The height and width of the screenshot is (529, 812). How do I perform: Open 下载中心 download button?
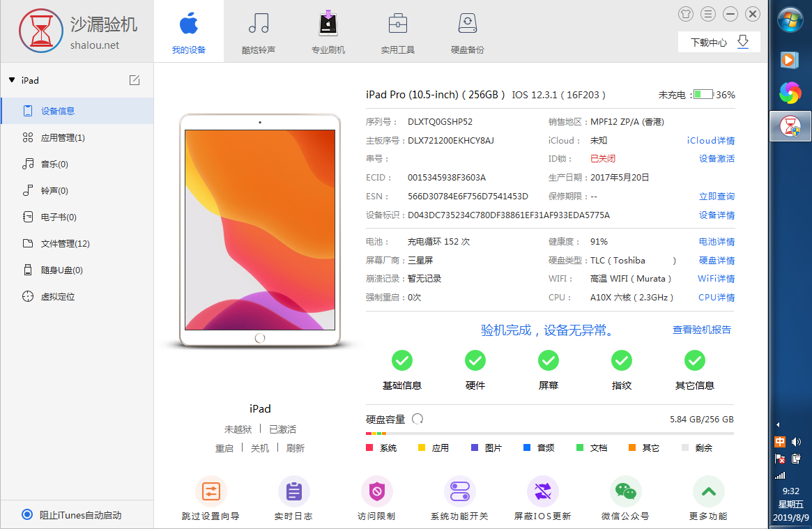point(719,42)
